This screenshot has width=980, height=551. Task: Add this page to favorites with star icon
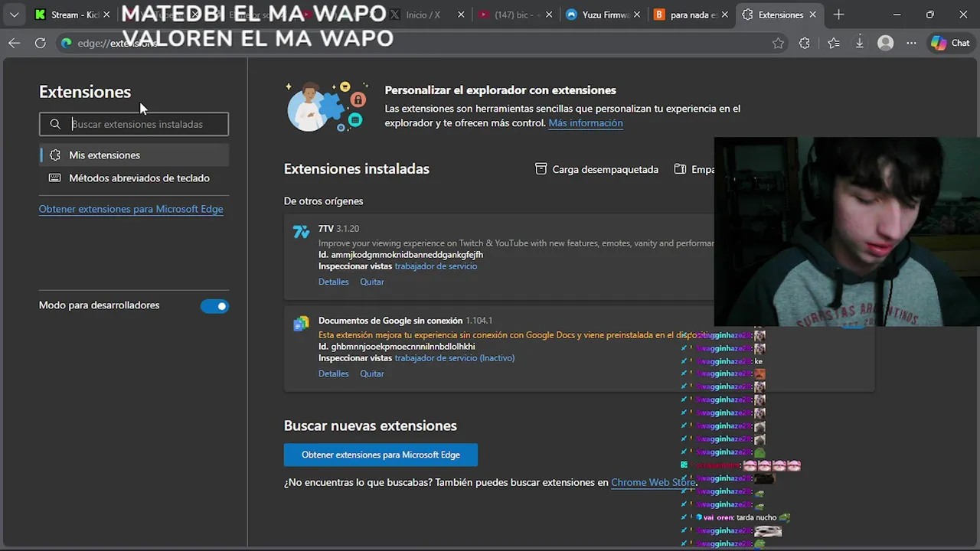click(778, 43)
